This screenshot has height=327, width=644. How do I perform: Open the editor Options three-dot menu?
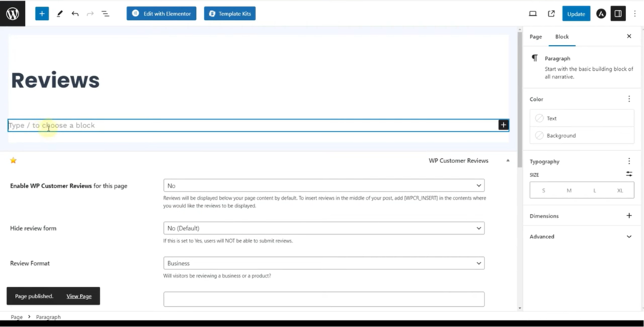tap(635, 14)
